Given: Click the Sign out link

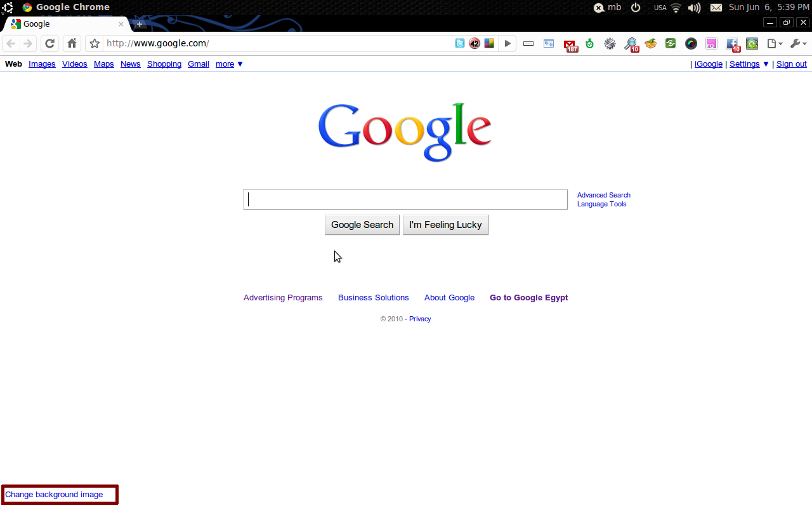Looking at the screenshot, I should point(792,64).
